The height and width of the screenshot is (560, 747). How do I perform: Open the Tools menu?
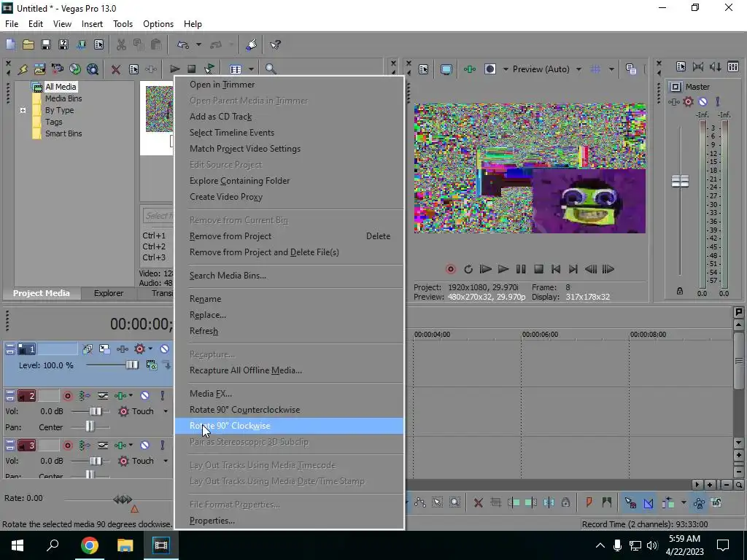coord(123,24)
